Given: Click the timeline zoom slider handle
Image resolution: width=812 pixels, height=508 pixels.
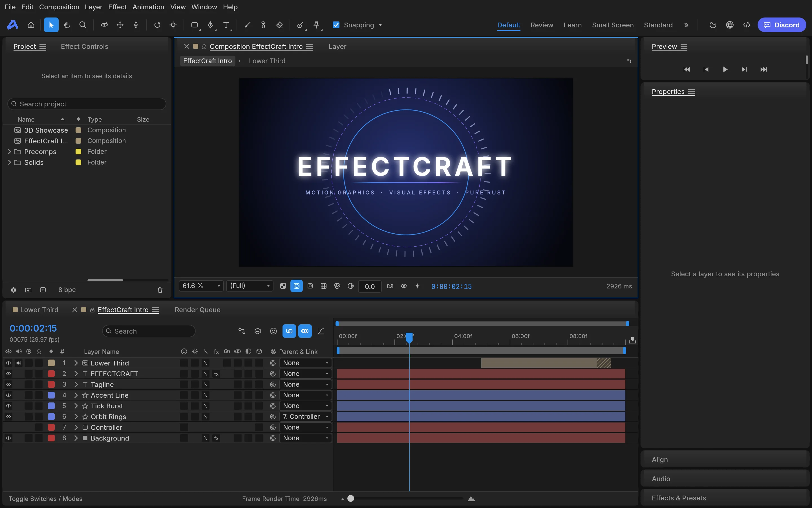Looking at the screenshot, I should [351, 499].
